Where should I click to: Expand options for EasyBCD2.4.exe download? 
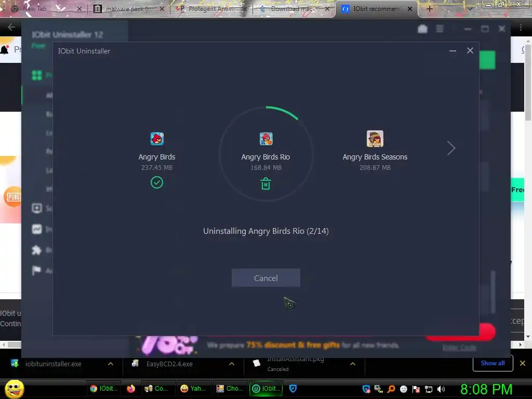(x=231, y=364)
